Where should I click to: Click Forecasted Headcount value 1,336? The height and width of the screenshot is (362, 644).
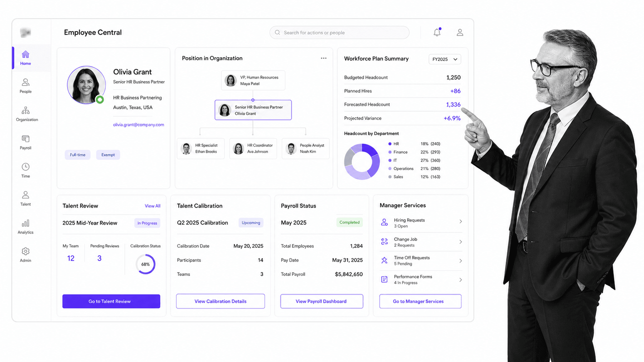pyautogui.click(x=453, y=105)
